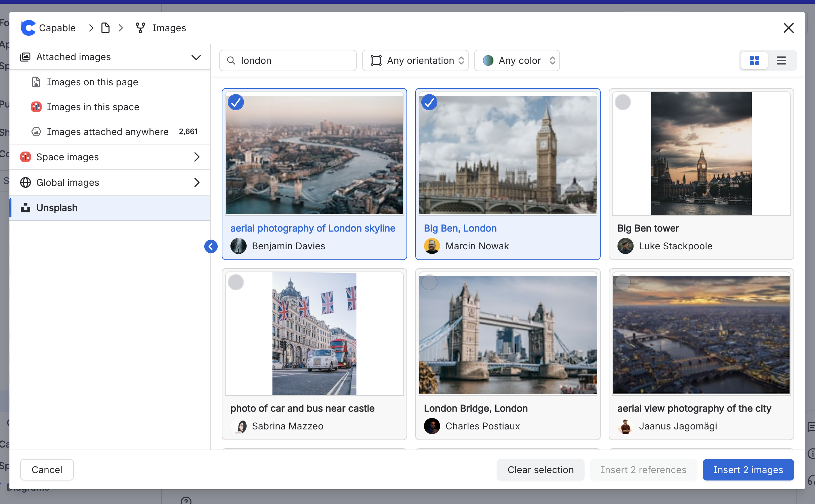Collapse sidebar with blue arrow handle

211,246
